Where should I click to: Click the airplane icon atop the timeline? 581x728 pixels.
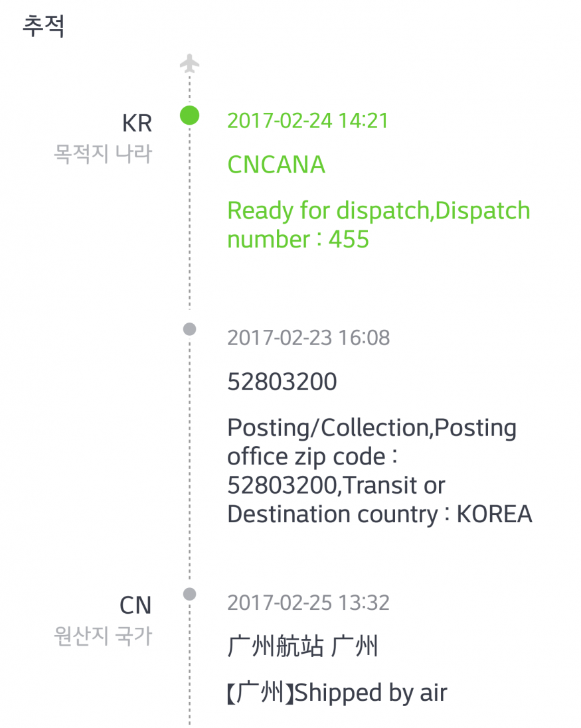click(189, 64)
